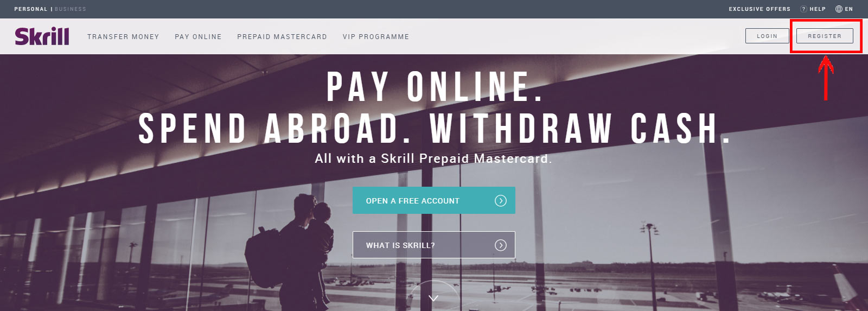
Task: Click the Help question mark icon
Action: (803, 9)
